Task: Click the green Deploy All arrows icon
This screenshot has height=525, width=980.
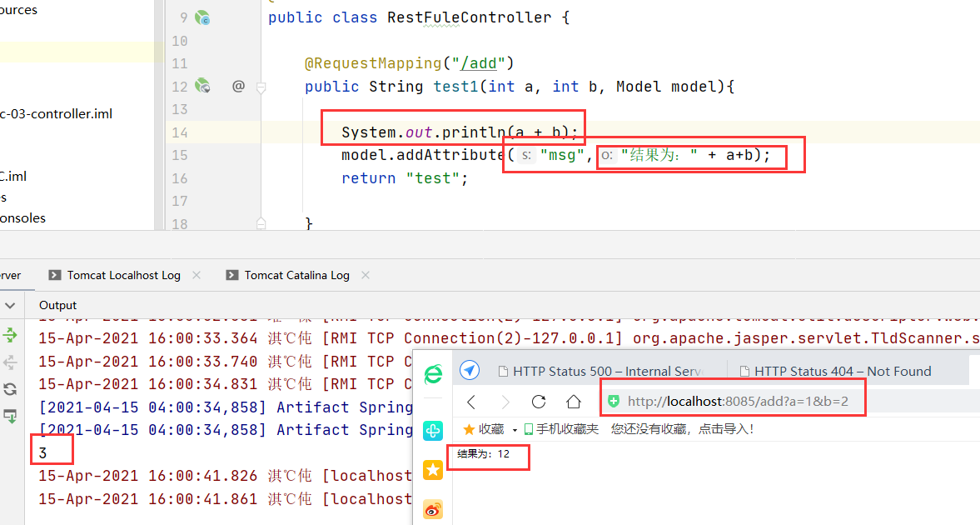Action: (10, 335)
